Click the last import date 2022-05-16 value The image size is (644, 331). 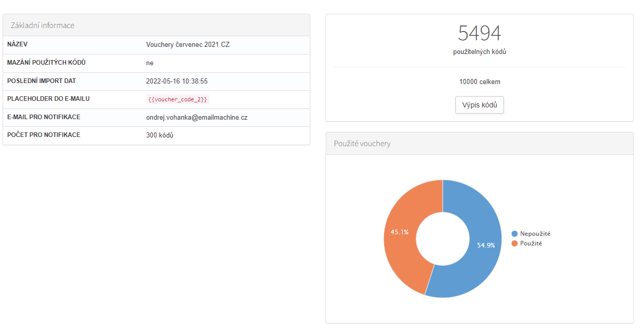click(176, 81)
